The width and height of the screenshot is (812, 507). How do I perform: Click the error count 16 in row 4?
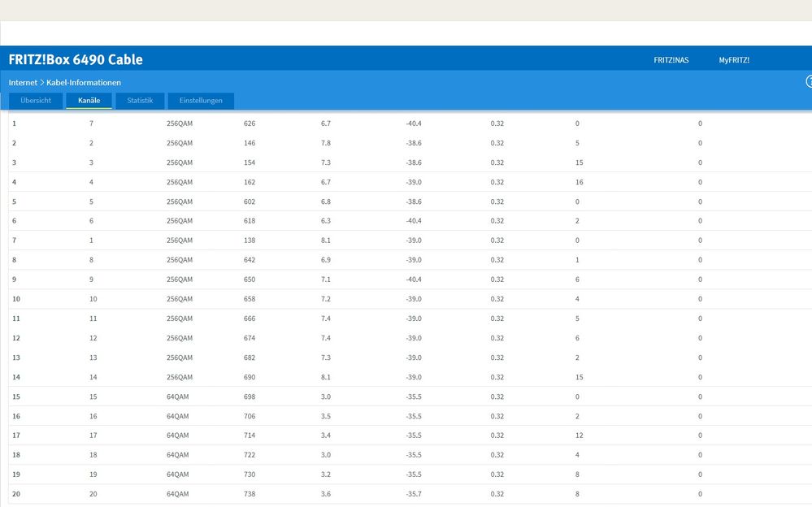point(579,182)
